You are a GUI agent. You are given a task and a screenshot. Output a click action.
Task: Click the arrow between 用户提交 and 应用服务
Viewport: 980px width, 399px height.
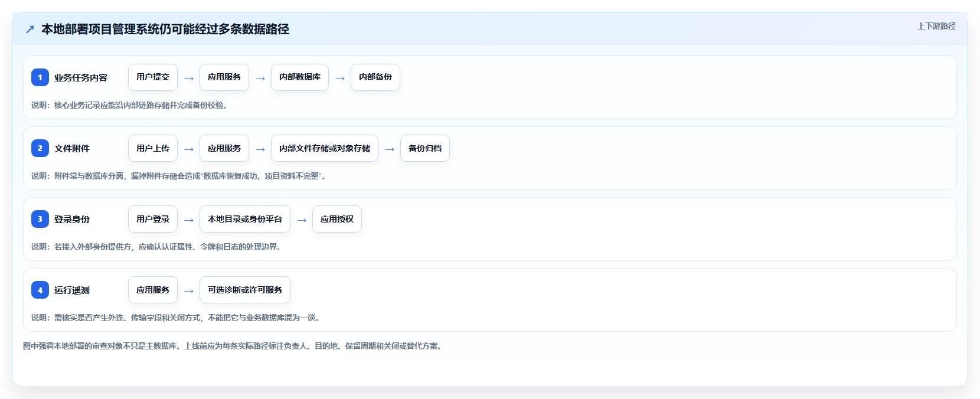pyautogui.click(x=189, y=79)
